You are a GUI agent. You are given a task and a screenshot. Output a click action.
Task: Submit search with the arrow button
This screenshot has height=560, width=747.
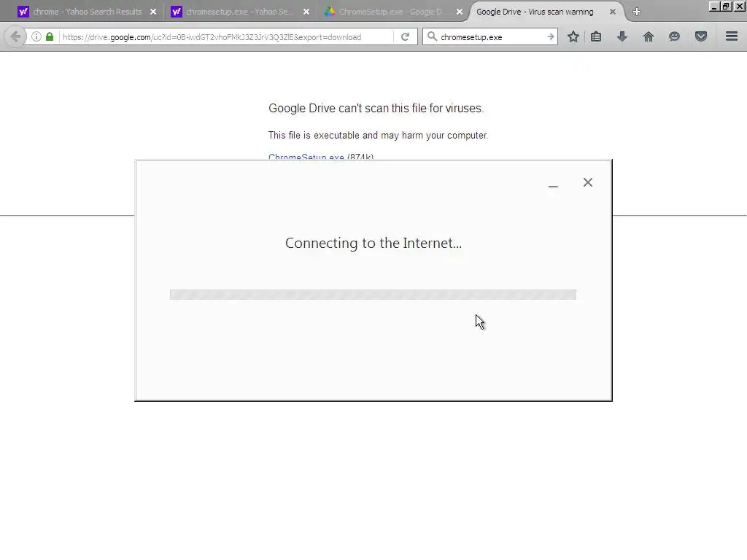point(550,36)
